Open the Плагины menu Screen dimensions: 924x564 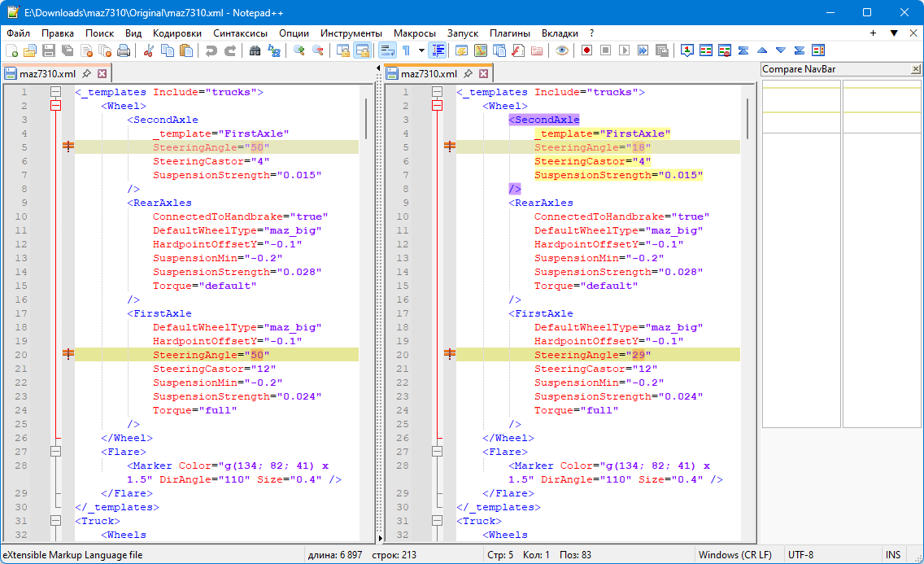pos(510,33)
